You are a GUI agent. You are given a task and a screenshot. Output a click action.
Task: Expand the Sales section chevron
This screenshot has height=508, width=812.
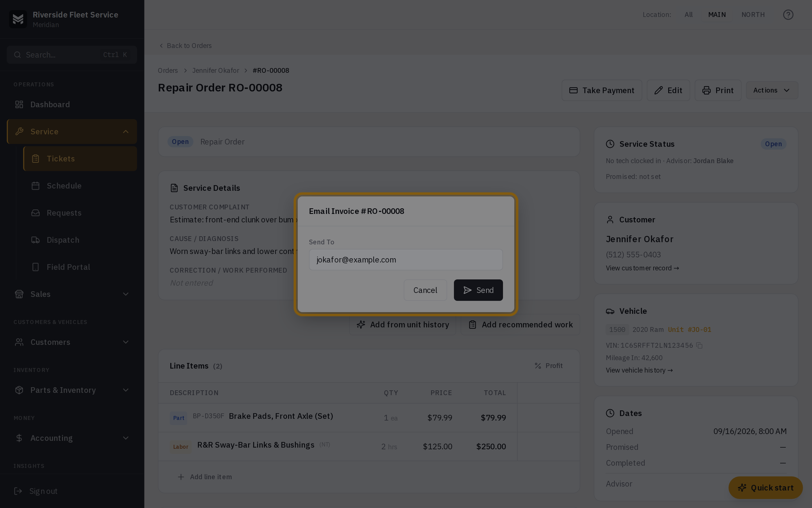[x=126, y=294]
